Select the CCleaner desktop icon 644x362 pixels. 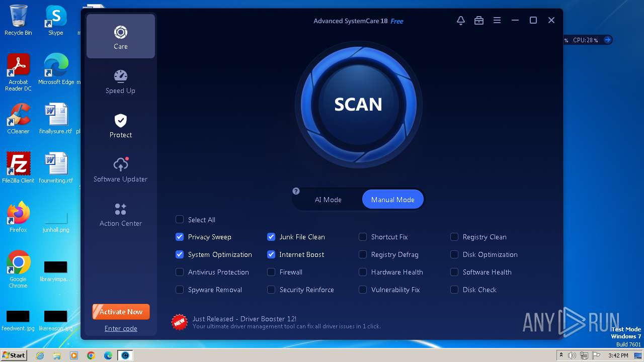pyautogui.click(x=18, y=119)
